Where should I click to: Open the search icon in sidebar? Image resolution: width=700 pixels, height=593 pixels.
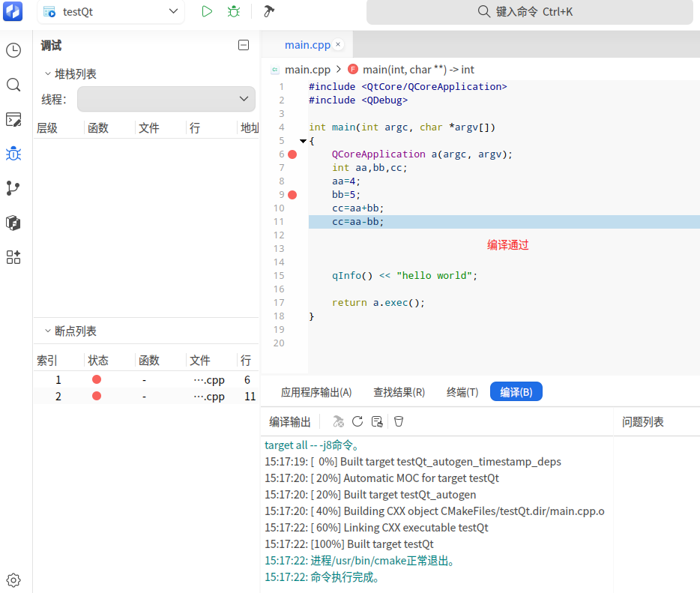(13, 85)
